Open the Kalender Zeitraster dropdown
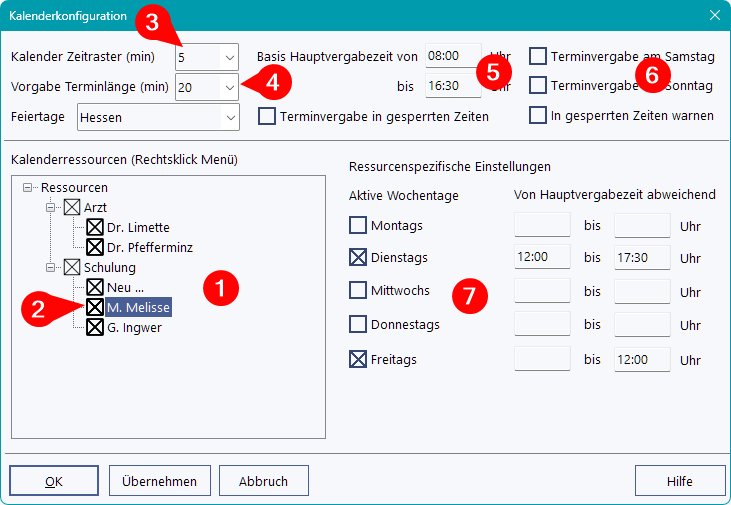This screenshot has width=731, height=505. (230, 57)
